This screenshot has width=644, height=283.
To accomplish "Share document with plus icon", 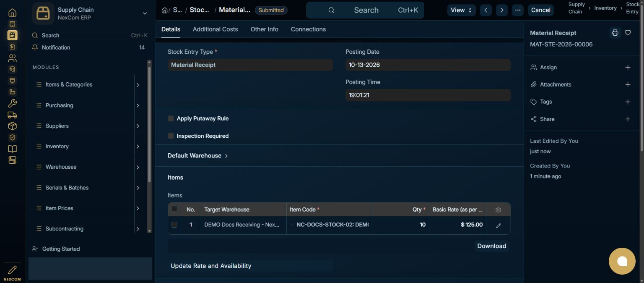I will click(x=628, y=119).
